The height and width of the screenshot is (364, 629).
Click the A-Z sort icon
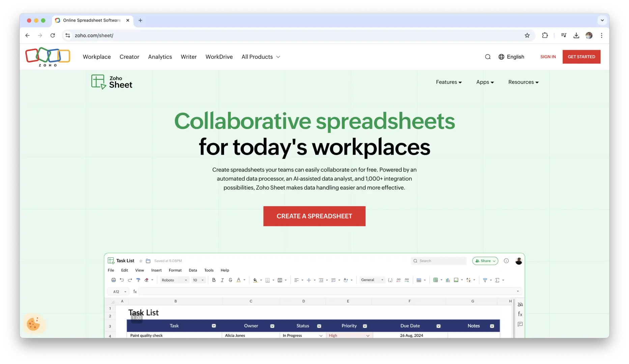coord(468,280)
